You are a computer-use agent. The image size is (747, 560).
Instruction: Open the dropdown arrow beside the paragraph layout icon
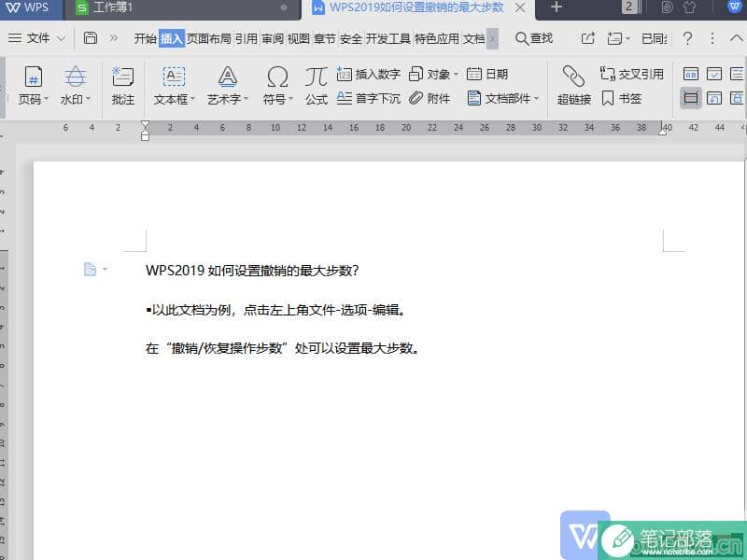coord(105,270)
